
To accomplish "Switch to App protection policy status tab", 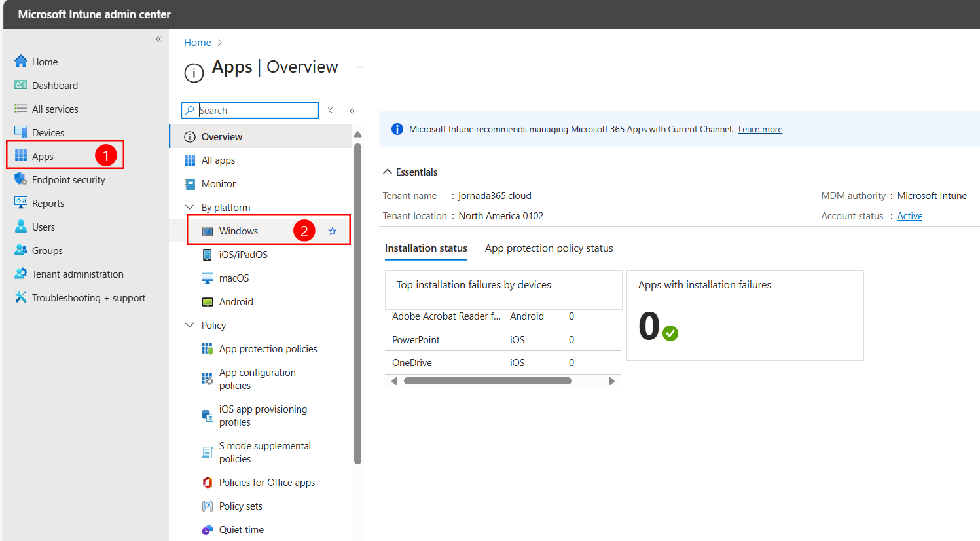I will [549, 248].
